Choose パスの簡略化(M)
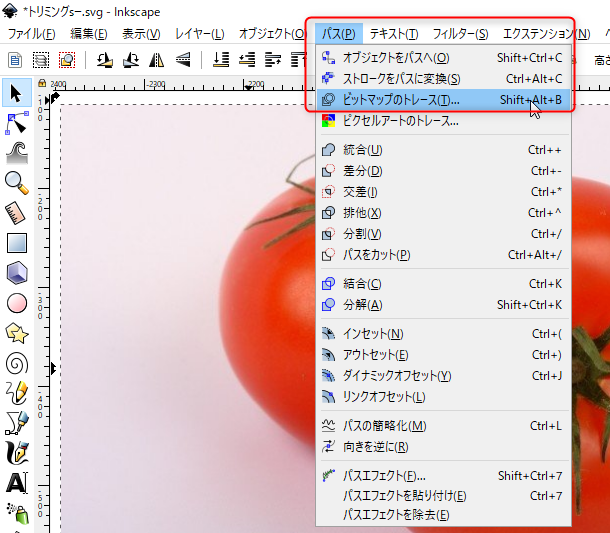The image size is (610, 533). (x=443, y=426)
